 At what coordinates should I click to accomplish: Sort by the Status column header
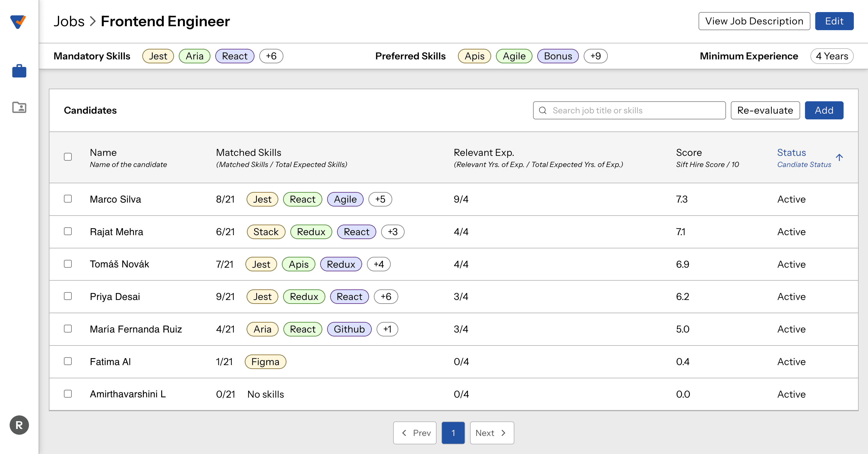coord(791,153)
